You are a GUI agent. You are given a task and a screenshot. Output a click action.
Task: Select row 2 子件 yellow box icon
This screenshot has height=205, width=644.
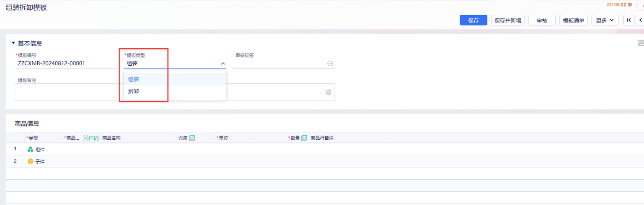[x=30, y=161]
